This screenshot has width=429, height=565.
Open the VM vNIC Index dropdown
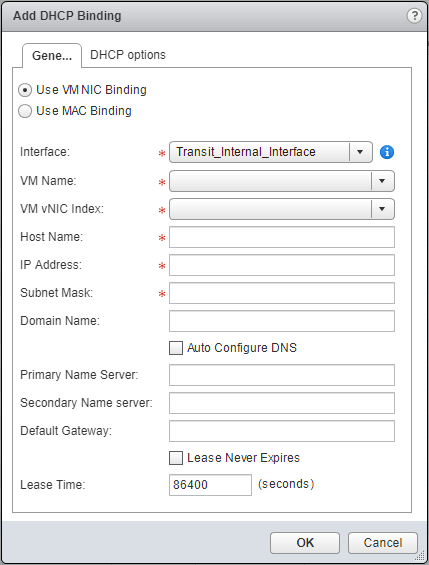tap(282, 209)
